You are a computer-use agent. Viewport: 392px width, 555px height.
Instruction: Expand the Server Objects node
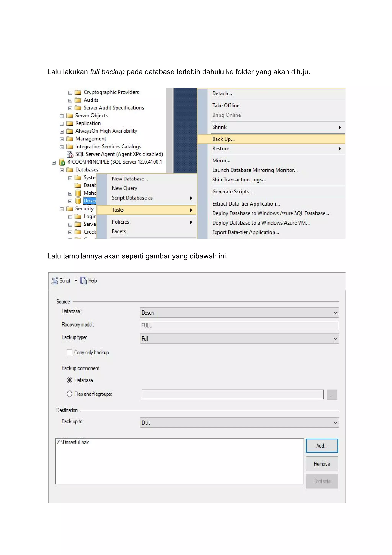pyautogui.click(x=62, y=116)
